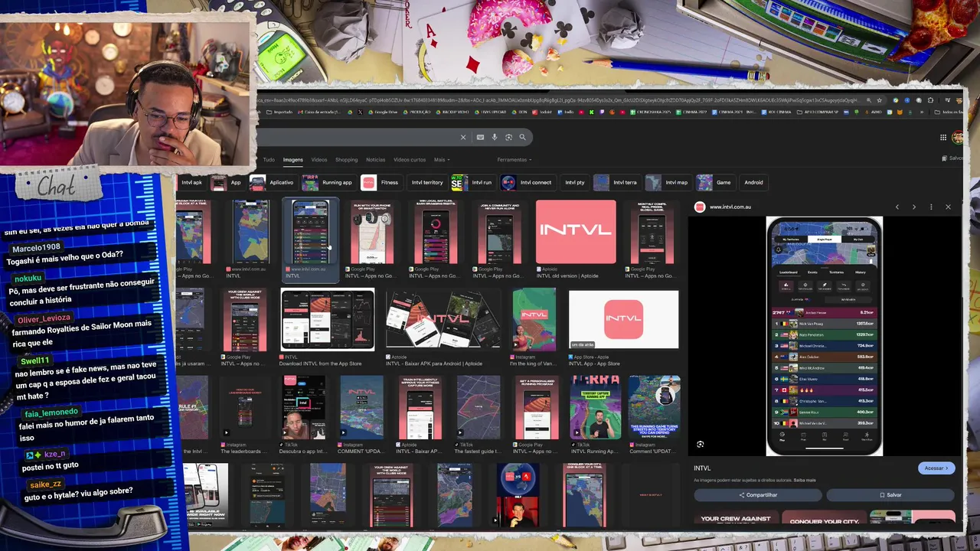Click the Acessar visit button
The width and height of the screenshot is (980, 551).
coord(936,468)
